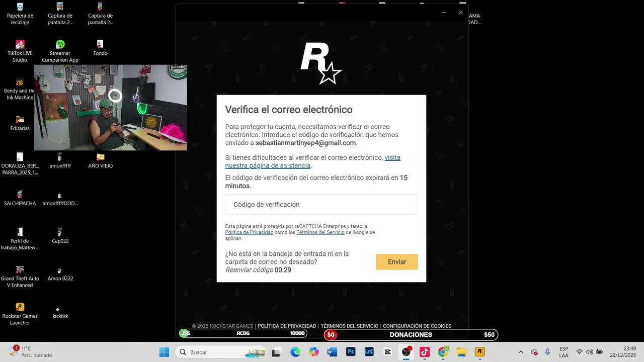Open the Términos del Servicio Google link
This screenshot has width=644, height=362.
click(320, 232)
